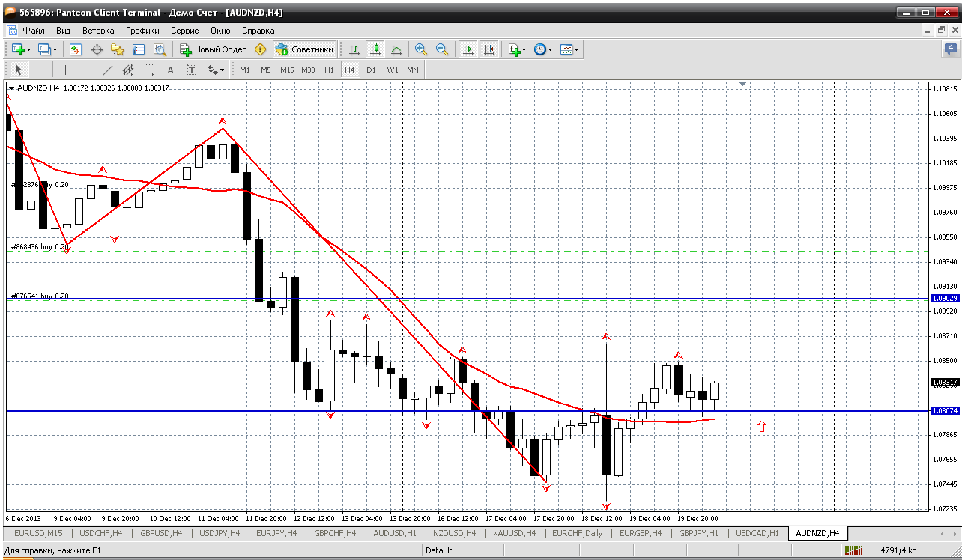Viewport: 965px width, 560px height.
Task: Switch to the EURCHF,Daily chart tab
Action: point(577,533)
